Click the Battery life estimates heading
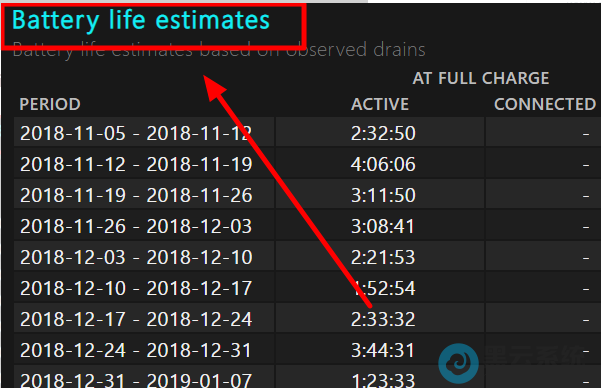The height and width of the screenshot is (388, 601). 141,20
